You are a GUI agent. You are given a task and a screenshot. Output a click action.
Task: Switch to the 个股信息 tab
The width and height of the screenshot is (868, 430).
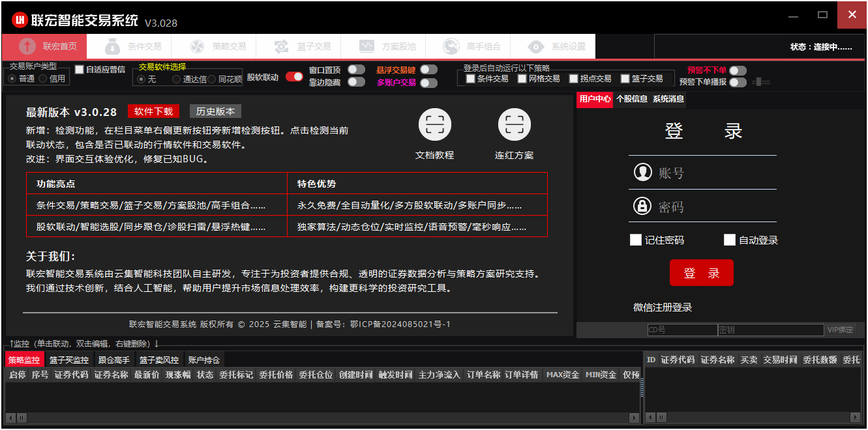pyautogui.click(x=631, y=99)
